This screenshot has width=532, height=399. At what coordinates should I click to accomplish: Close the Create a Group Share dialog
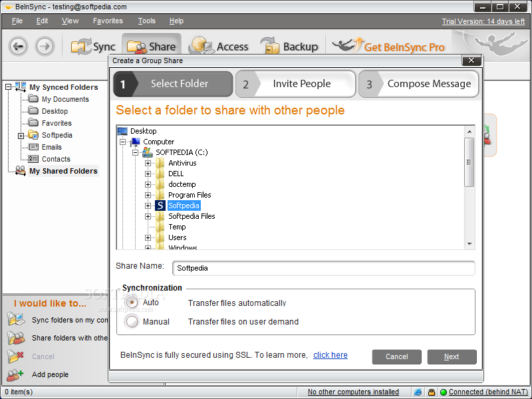click(x=471, y=61)
